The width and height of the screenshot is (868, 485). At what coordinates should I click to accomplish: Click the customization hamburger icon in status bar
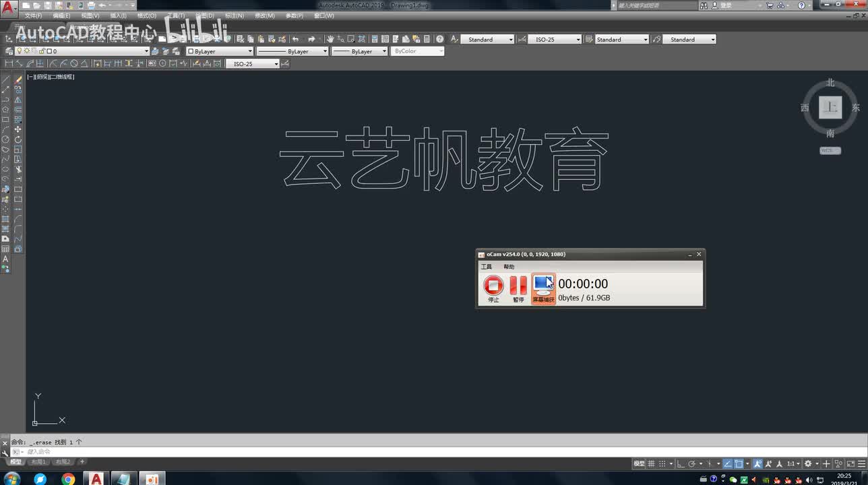pyautogui.click(x=862, y=463)
